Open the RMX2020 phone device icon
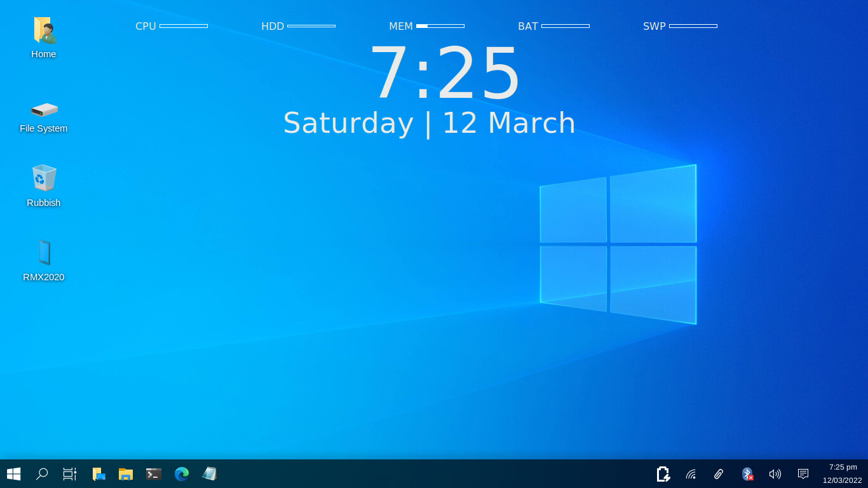The image size is (868, 488). point(44,252)
